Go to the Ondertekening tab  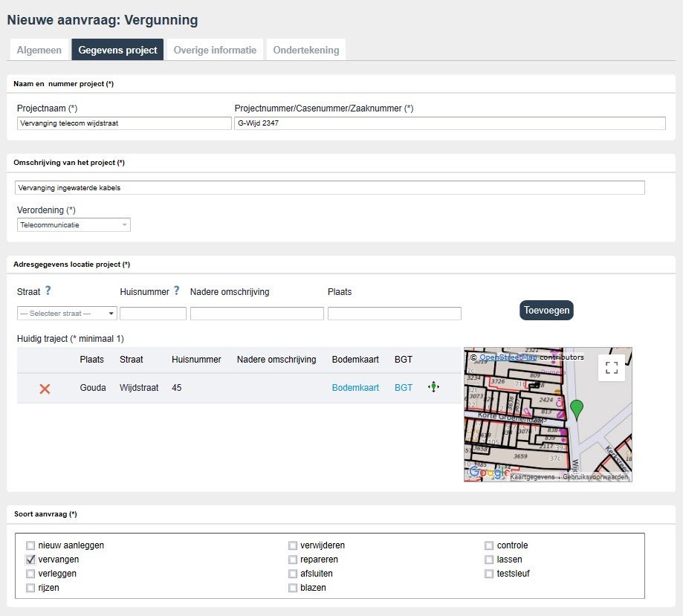coord(305,51)
